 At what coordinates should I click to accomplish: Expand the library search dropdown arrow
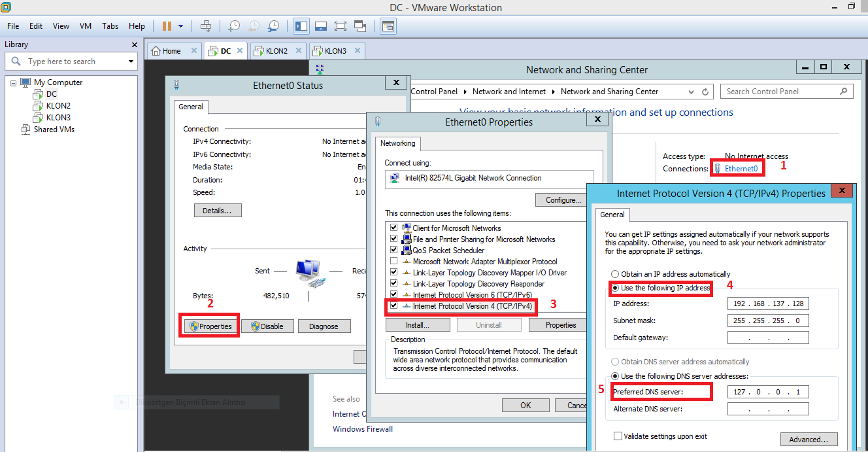[x=131, y=61]
